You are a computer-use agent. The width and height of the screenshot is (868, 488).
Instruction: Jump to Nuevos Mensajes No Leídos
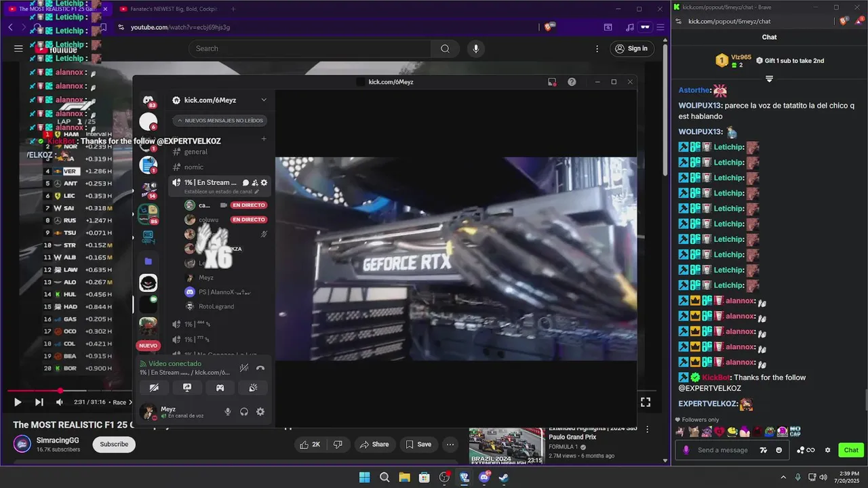pos(220,121)
